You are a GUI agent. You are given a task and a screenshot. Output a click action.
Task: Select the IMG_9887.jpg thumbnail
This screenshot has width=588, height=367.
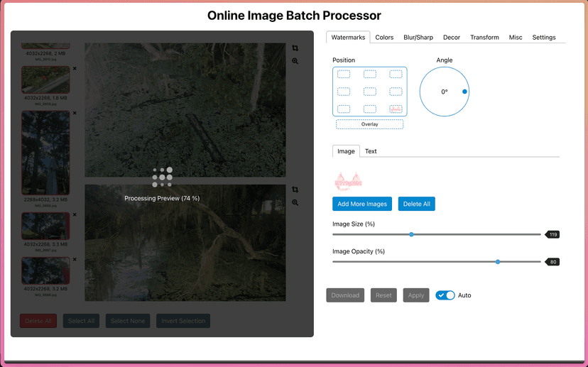pos(45,226)
